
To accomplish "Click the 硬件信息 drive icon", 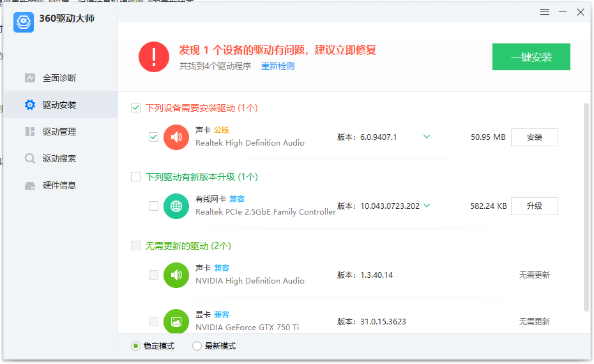I will click(30, 186).
